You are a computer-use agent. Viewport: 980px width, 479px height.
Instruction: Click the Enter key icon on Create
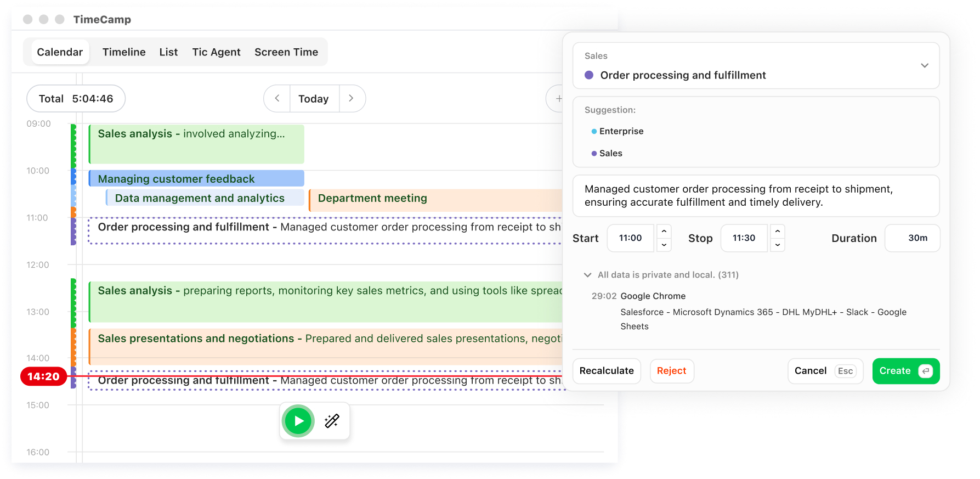point(925,371)
